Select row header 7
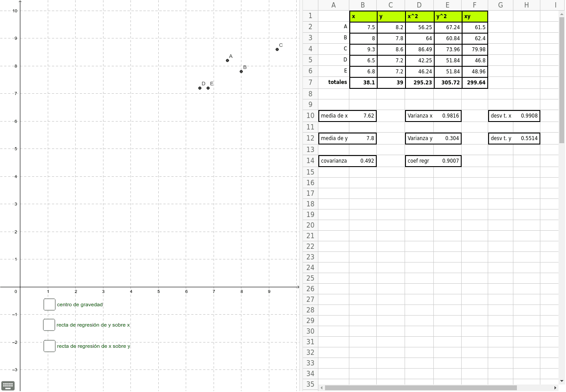Image resolution: width=566 pixels, height=392 pixels. [310, 82]
